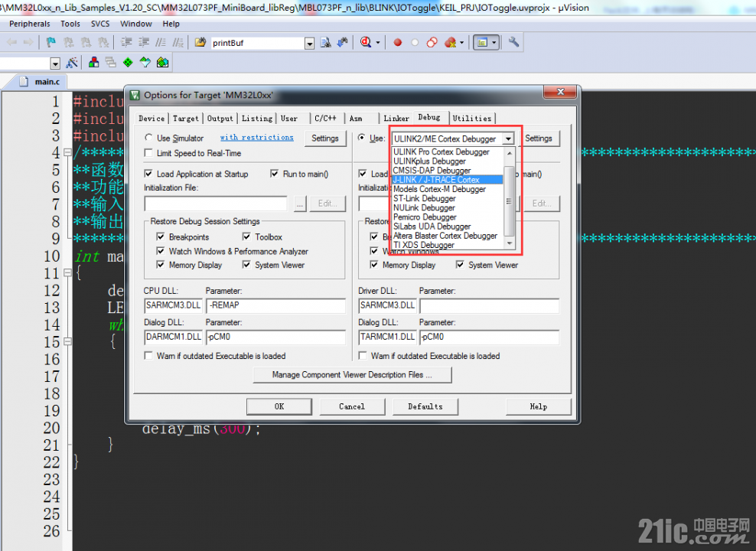Click the Incremental Find binoculars icon

tap(342, 42)
